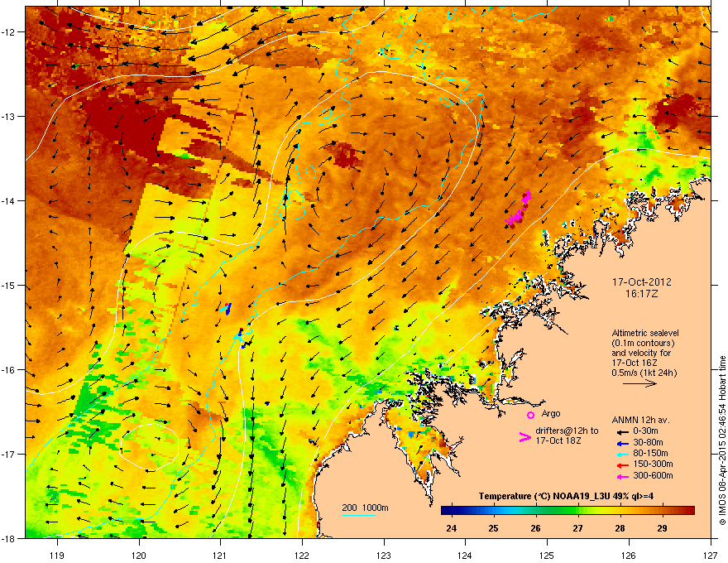This screenshot has width=728, height=563.
Task: Click the '200 1000m' isobath label
Action: (365, 508)
